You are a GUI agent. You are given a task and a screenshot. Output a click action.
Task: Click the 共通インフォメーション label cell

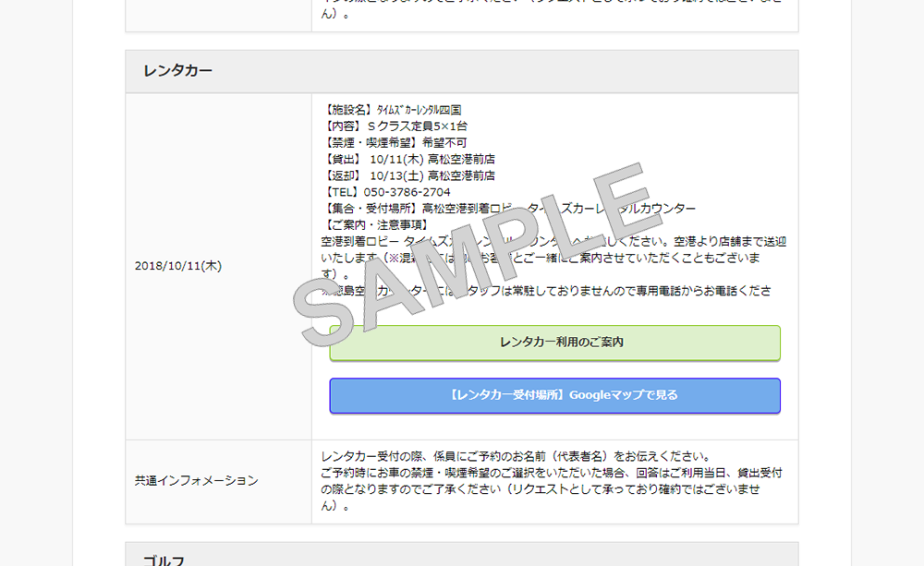tap(196, 481)
